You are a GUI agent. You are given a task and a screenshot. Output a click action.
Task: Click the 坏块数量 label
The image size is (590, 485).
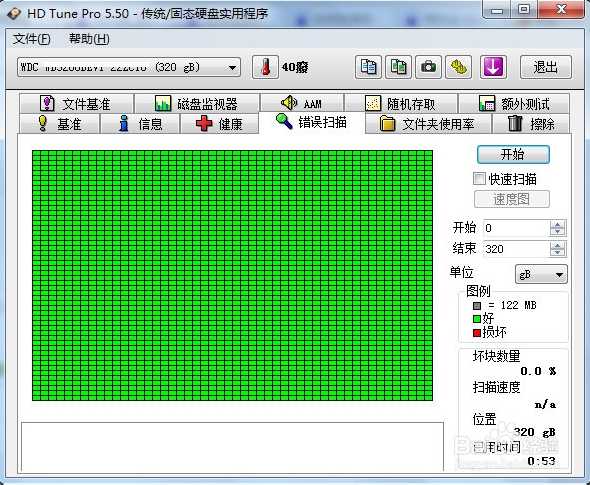[496, 356]
